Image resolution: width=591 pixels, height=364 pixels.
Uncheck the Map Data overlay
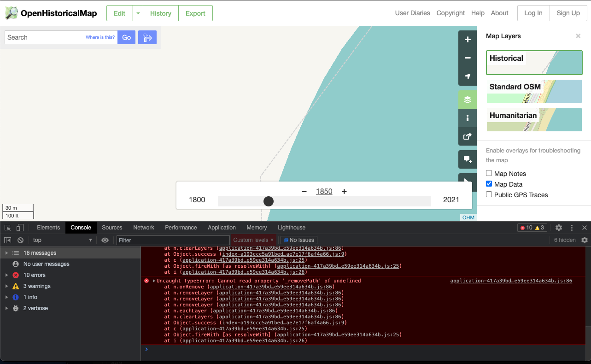point(489,184)
